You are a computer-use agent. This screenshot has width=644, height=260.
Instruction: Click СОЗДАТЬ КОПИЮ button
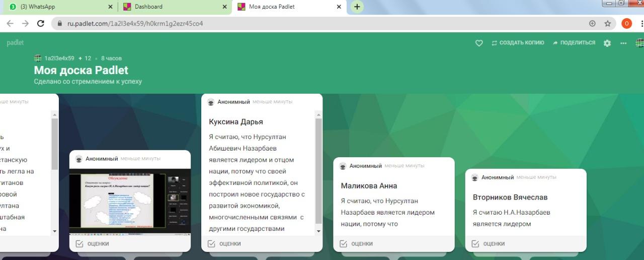point(518,43)
